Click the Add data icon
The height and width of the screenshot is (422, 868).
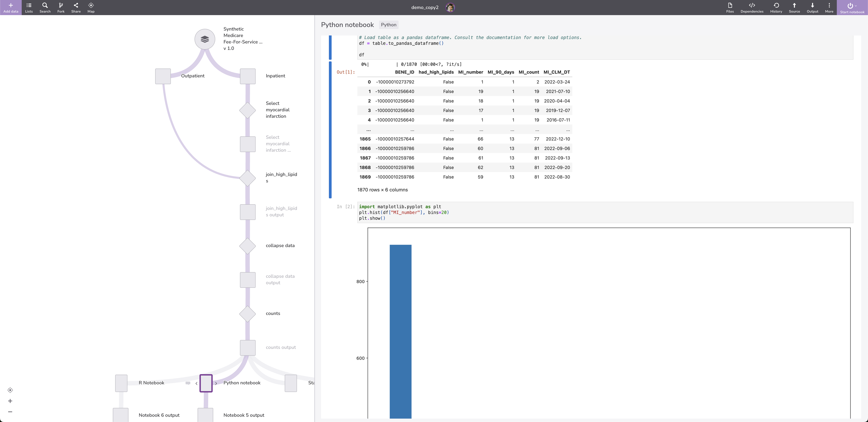11,5
